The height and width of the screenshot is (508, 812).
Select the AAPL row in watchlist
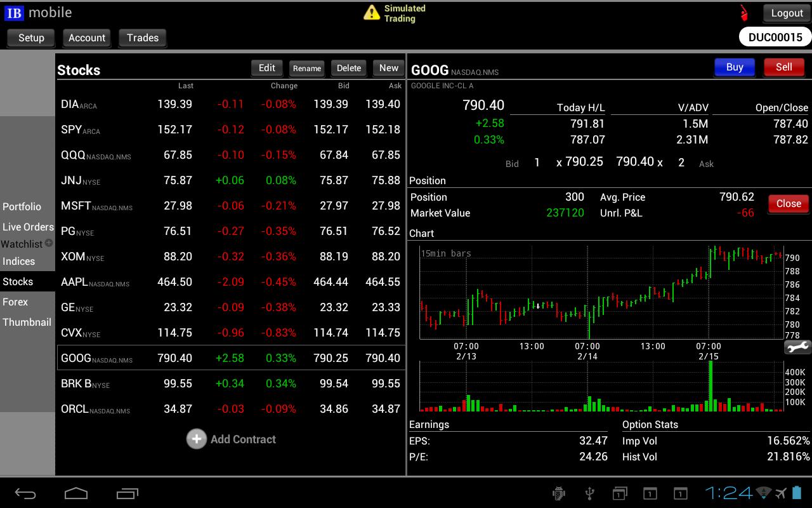click(231, 282)
